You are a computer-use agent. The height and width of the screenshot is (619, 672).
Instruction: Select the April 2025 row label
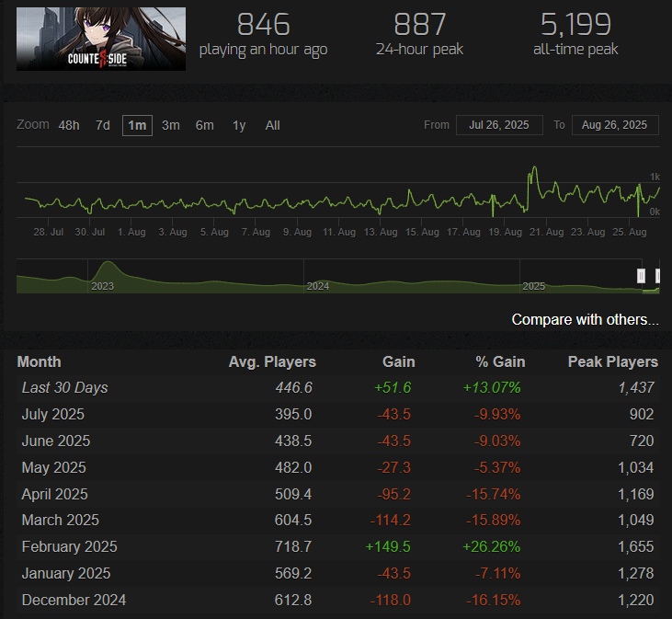[x=55, y=494]
